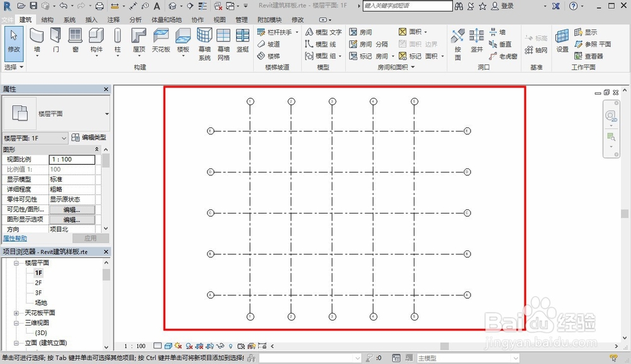Choose the Wall (墙) tool
Image resolution: width=631 pixels, height=364 pixels.
point(37,42)
